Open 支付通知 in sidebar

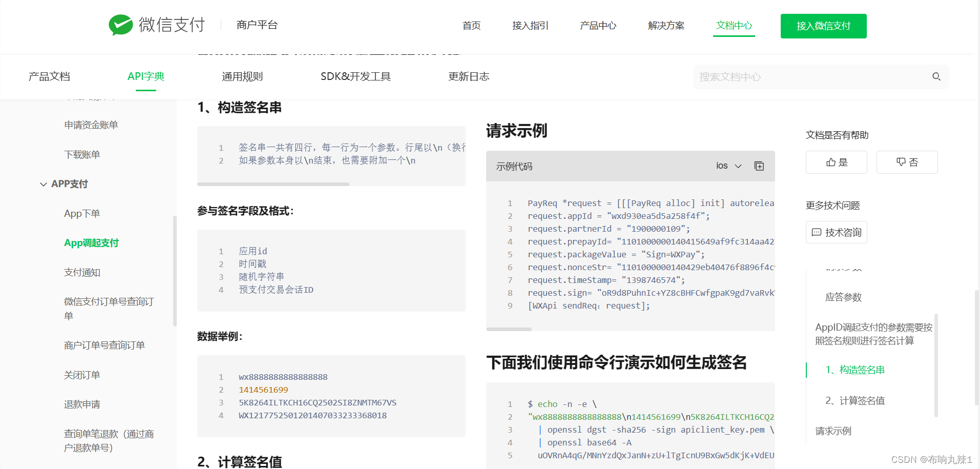tap(82, 273)
